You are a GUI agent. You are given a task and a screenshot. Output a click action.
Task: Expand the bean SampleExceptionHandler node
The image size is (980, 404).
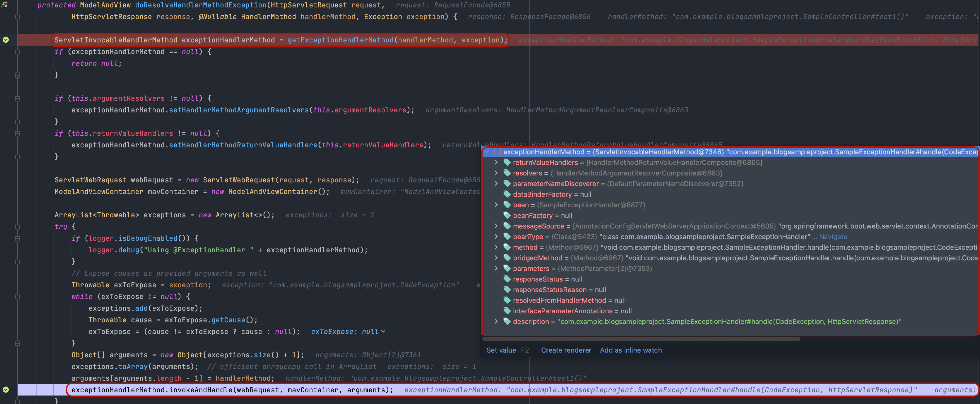coord(496,205)
